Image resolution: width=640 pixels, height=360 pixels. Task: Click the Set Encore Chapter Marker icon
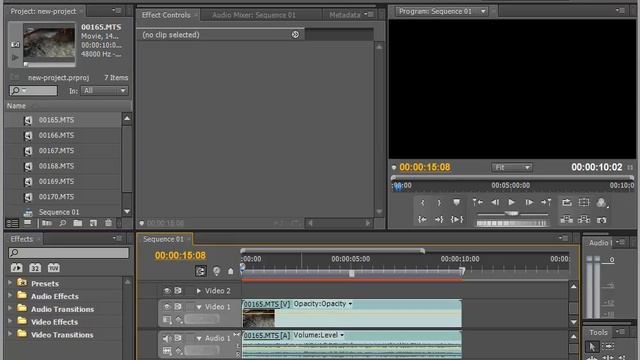click(216, 271)
